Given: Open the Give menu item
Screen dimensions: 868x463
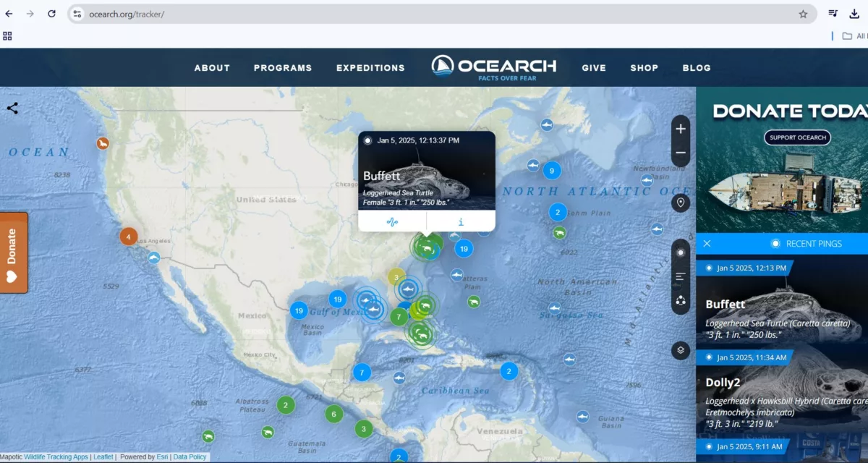Looking at the screenshot, I should pyautogui.click(x=594, y=68).
